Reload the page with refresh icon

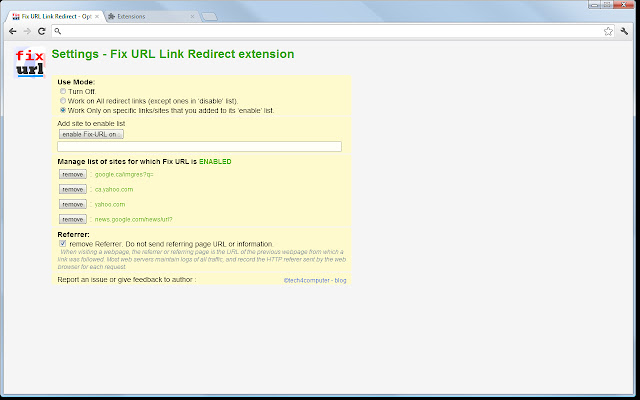pos(42,31)
